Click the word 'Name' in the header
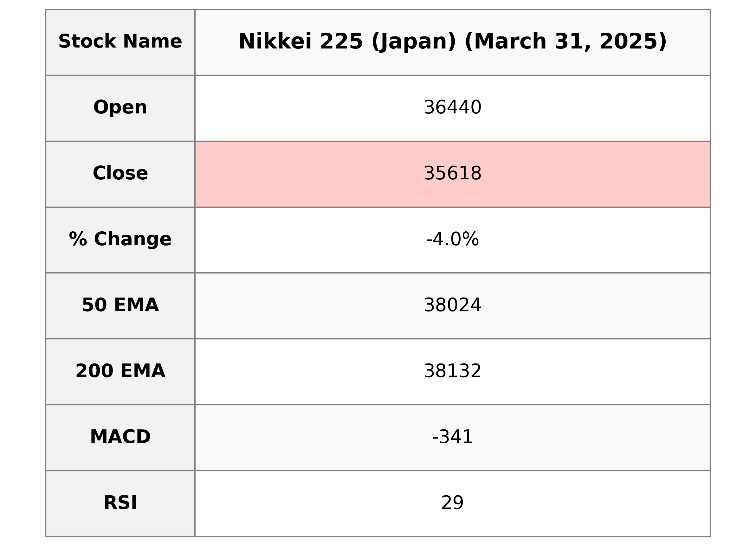 coord(152,42)
